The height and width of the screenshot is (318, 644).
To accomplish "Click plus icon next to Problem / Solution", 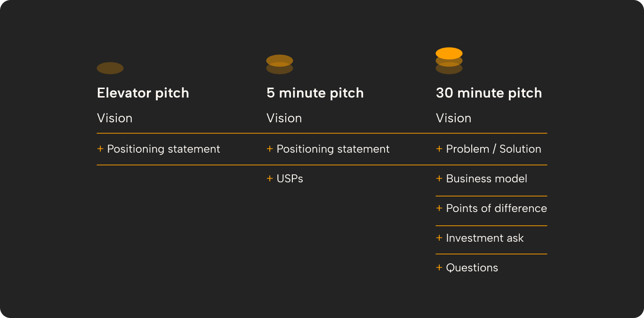I will coord(439,149).
